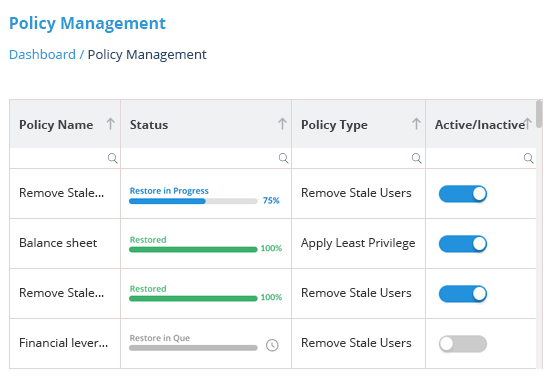Click the Policy Name filter search icon
The width and height of the screenshot is (552, 380).
(113, 158)
